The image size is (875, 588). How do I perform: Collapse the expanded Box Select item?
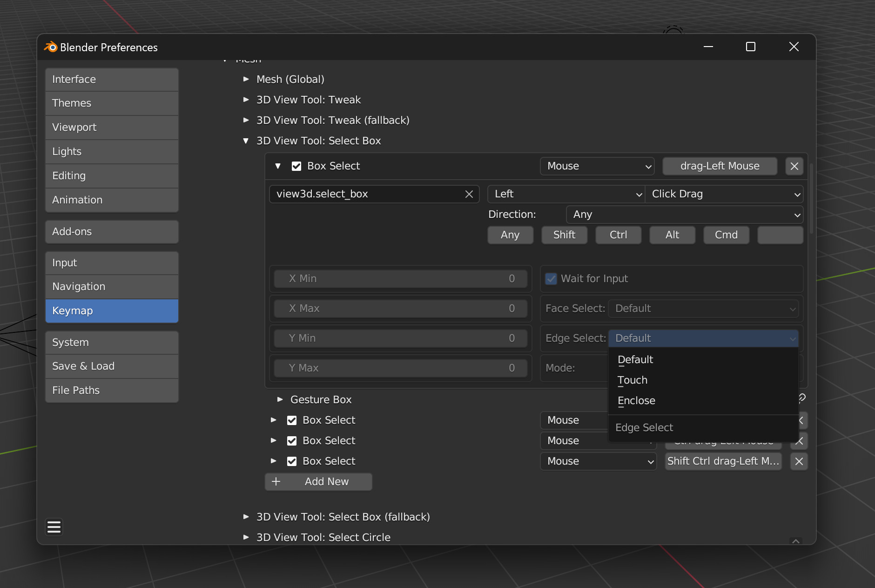point(278,166)
